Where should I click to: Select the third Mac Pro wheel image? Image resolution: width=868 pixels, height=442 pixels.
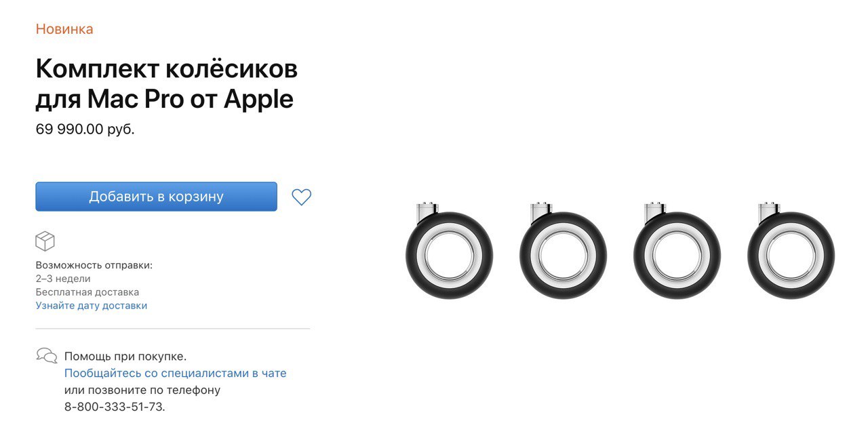click(x=677, y=250)
